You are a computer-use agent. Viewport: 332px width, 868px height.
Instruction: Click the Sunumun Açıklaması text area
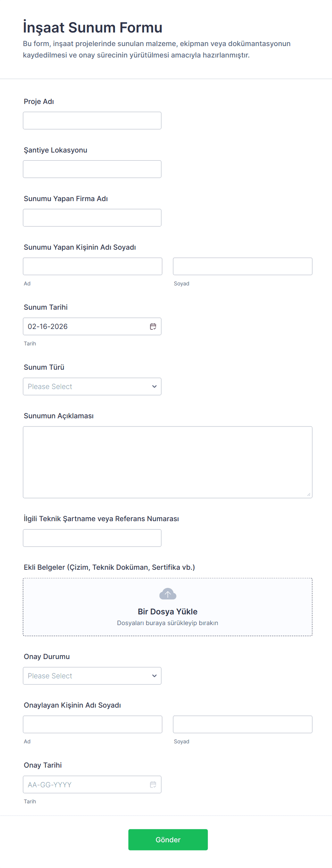[x=168, y=462]
